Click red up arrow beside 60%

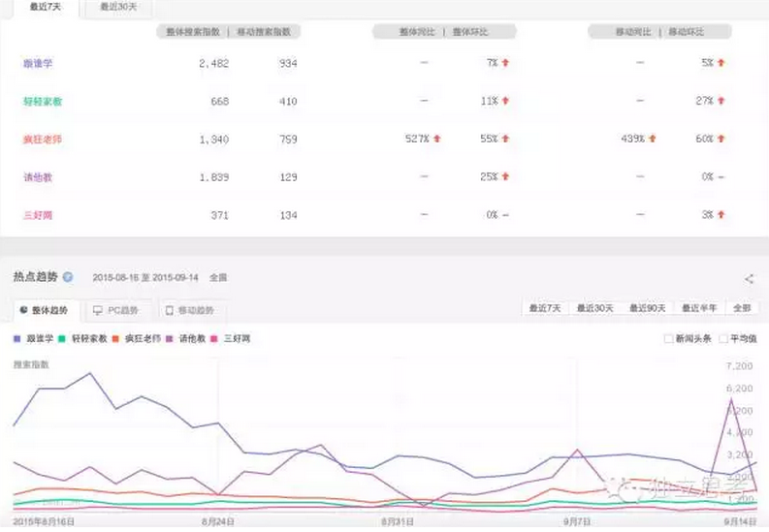click(721, 139)
